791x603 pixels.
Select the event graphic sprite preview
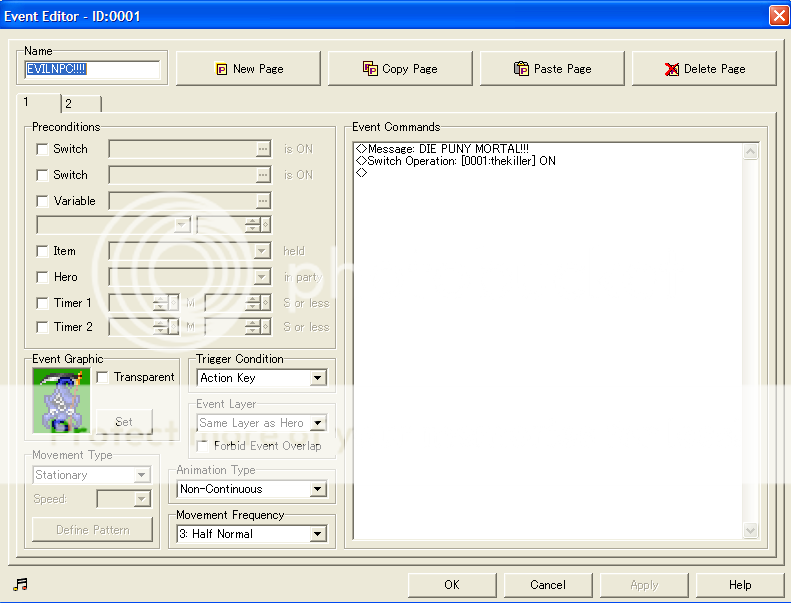pos(61,400)
